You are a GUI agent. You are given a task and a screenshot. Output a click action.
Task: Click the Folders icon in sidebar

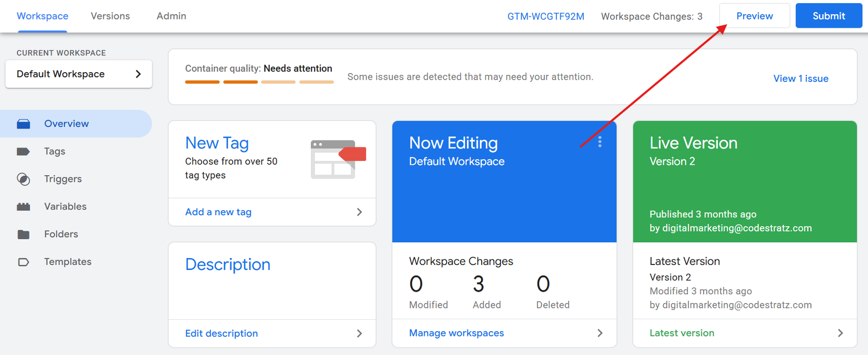(23, 235)
